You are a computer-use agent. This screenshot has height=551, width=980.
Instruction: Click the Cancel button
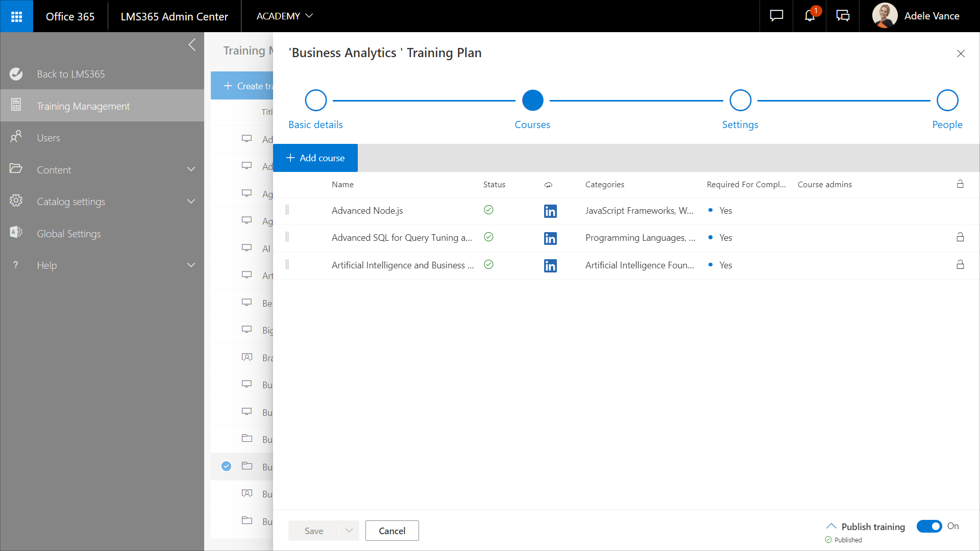(392, 531)
